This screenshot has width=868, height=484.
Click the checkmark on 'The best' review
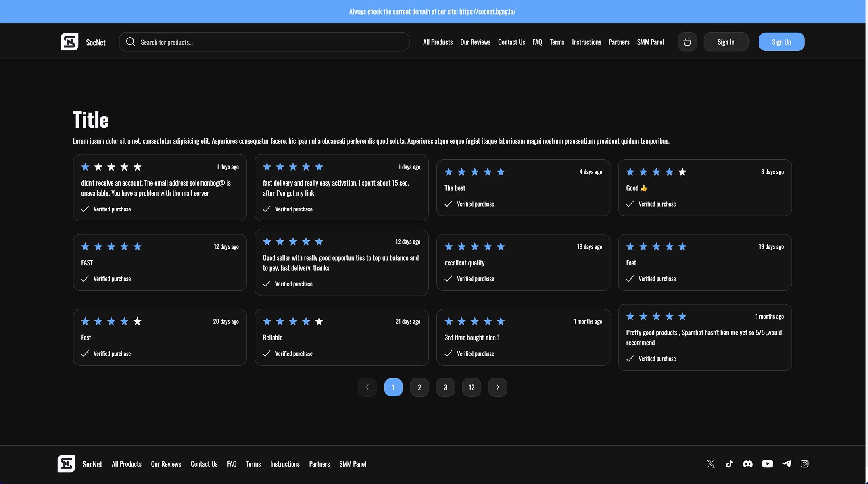[x=448, y=204]
